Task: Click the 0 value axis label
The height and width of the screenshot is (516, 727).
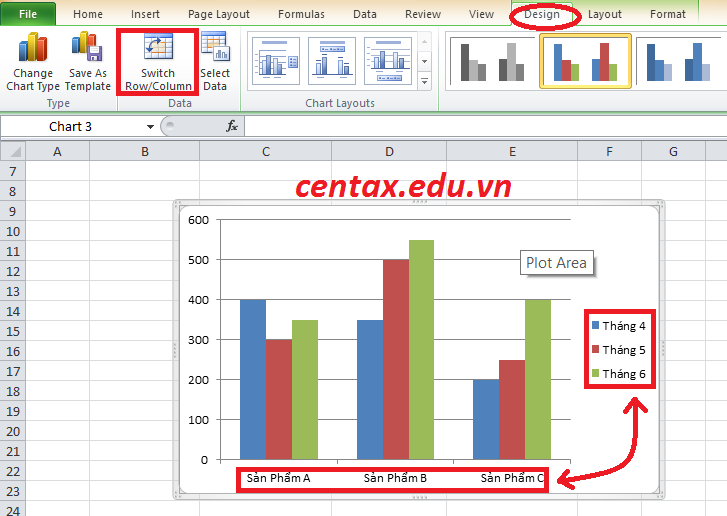Action: tap(204, 460)
